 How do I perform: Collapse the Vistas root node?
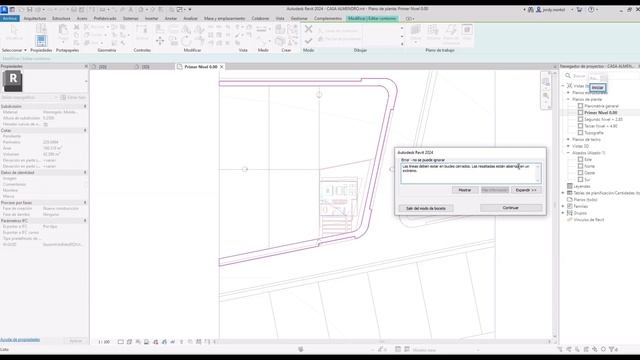point(563,86)
